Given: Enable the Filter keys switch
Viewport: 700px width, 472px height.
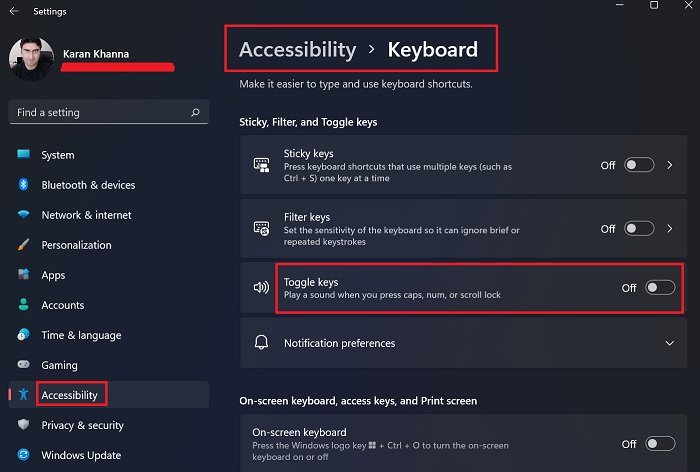Looking at the screenshot, I should [639, 228].
